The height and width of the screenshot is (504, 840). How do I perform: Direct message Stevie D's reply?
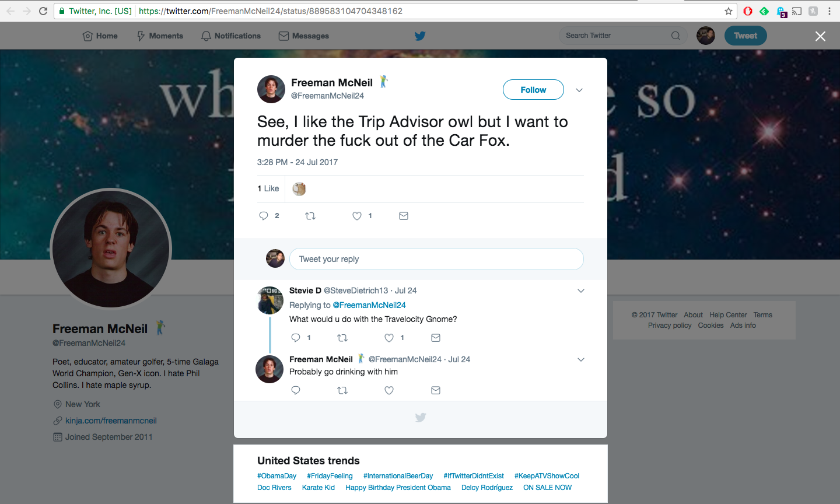[x=436, y=338]
